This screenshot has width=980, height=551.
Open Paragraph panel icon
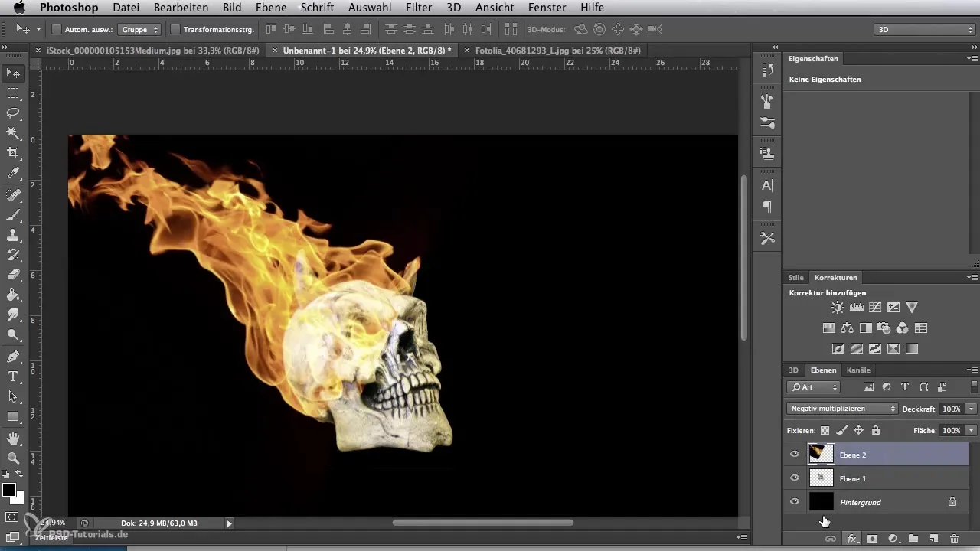(x=767, y=207)
